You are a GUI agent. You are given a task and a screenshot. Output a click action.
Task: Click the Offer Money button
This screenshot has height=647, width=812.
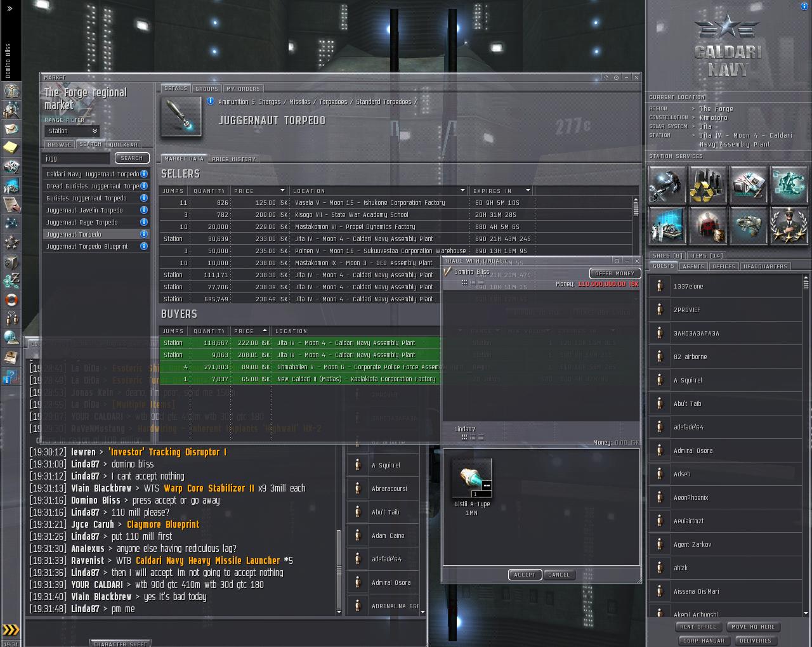click(x=615, y=273)
